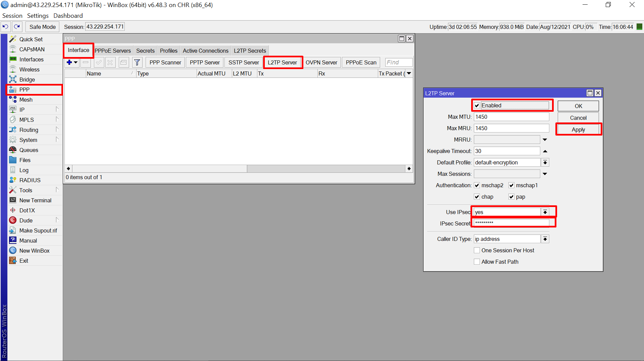Click the Undo icon in the toolbar
This screenshot has width=644, height=361.
pos(6,27)
